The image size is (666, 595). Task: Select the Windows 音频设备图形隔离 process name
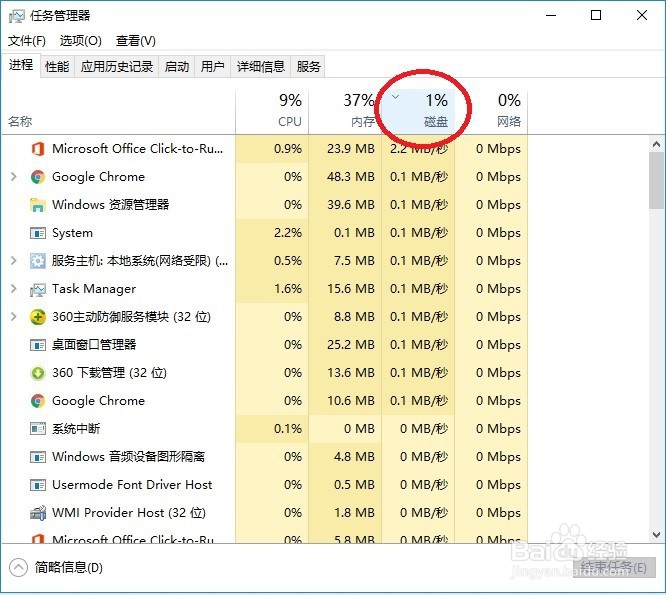pos(128,457)
